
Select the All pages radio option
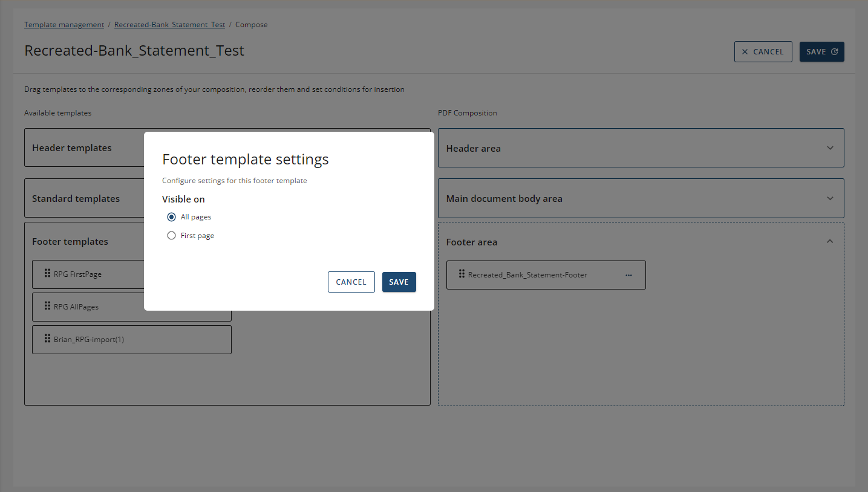(172, 217)
